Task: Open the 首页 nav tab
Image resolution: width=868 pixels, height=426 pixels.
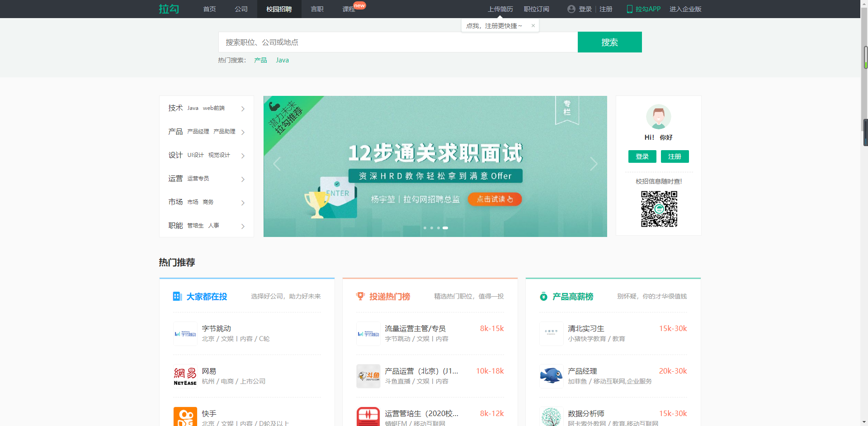Action: pos(209,9)
